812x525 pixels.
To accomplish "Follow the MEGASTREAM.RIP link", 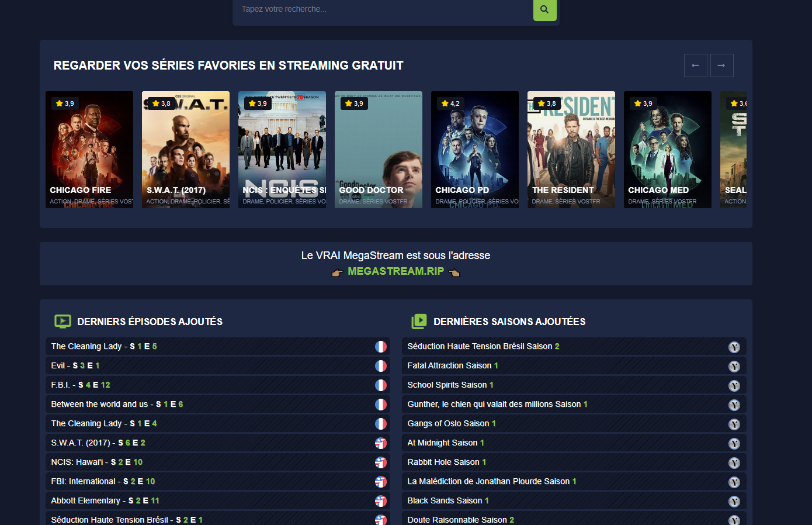I will (x=395, y=271).
